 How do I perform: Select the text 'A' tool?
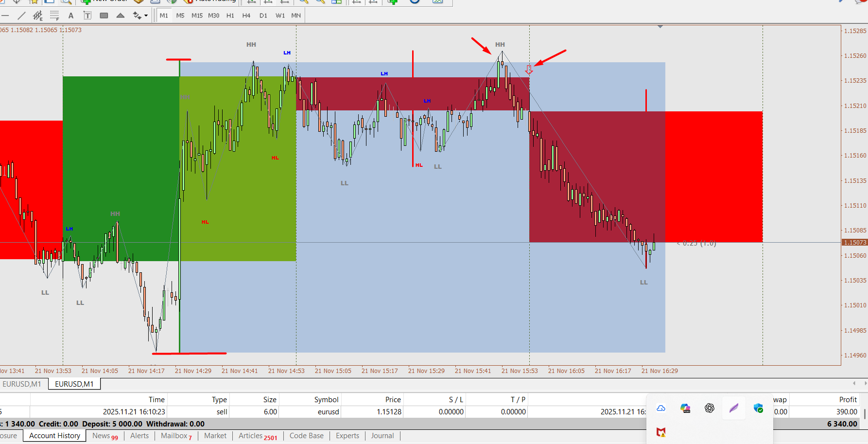click(71, 16)
